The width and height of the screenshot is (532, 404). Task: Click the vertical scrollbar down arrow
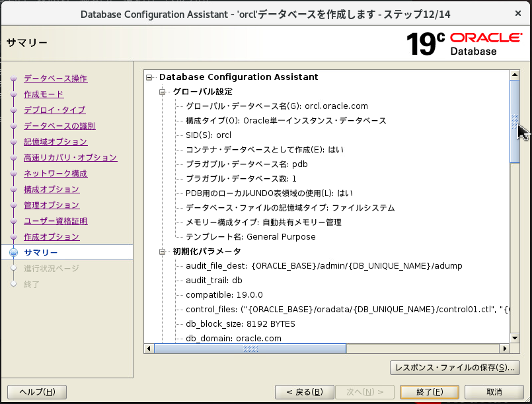[x=515, y=338]
